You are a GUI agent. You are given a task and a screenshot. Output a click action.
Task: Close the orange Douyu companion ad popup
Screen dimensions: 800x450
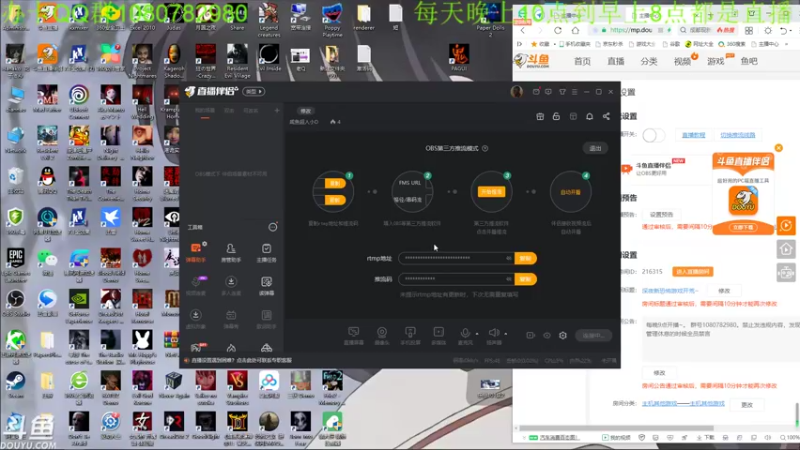[779, 148]
